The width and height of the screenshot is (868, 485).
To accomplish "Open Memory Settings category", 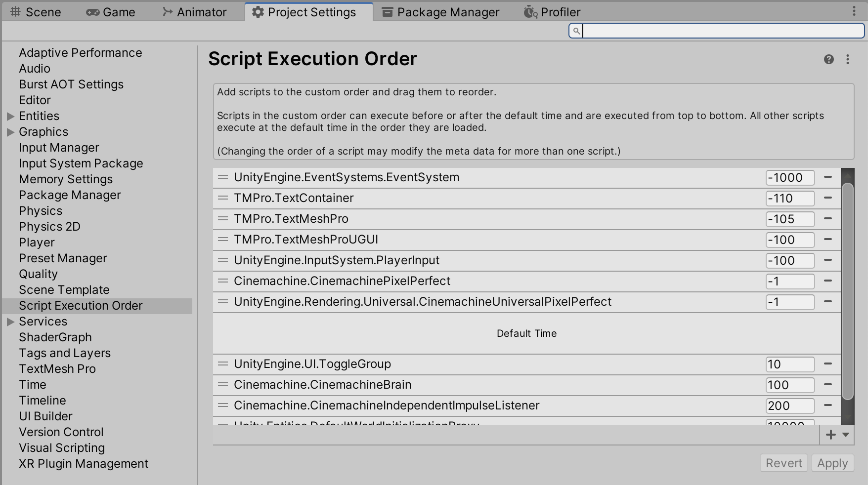I will point(66,179).
